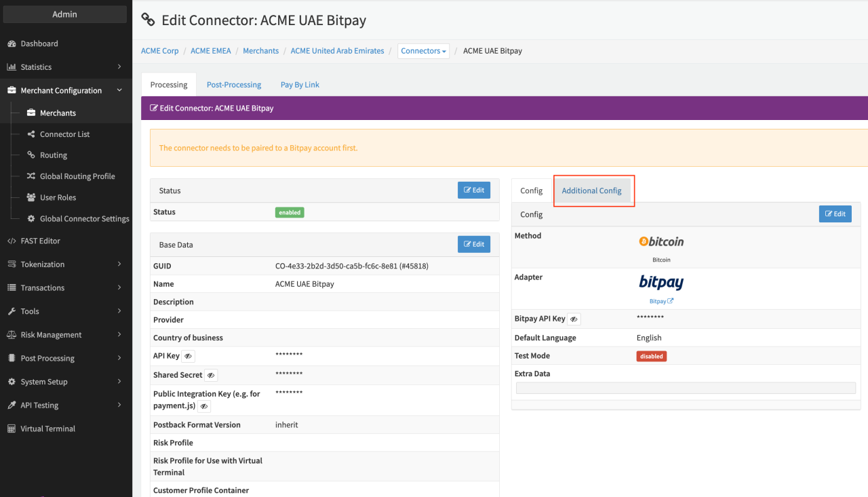Screen dimensions: 868x497
Task: Open User Roles in sidebar
Action: point(58,197)
